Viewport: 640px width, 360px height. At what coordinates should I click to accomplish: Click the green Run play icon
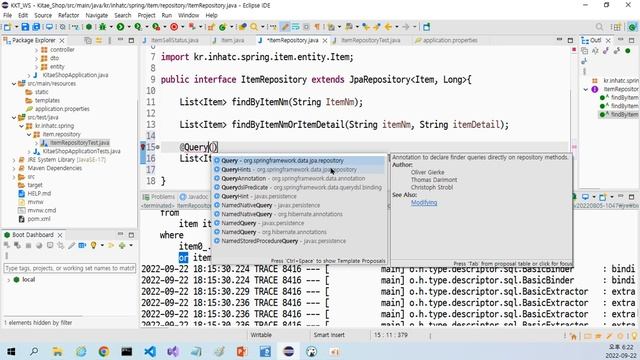pos(120,27)
